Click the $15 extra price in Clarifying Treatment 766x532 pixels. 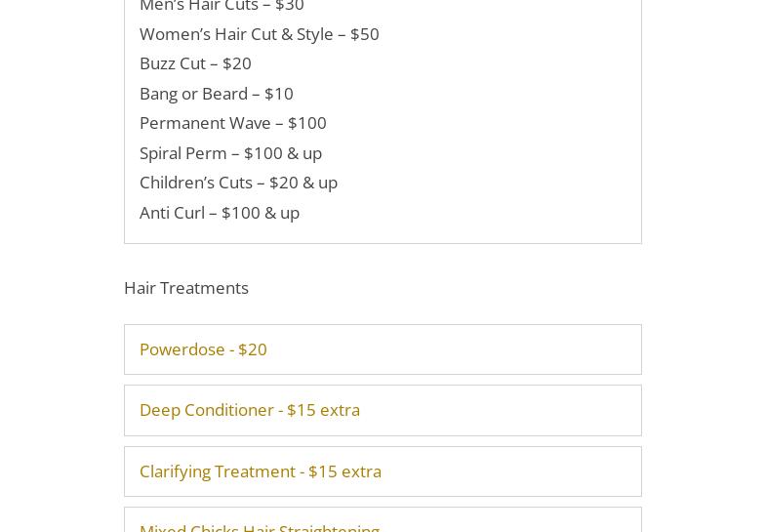click(x=344, y=471)
